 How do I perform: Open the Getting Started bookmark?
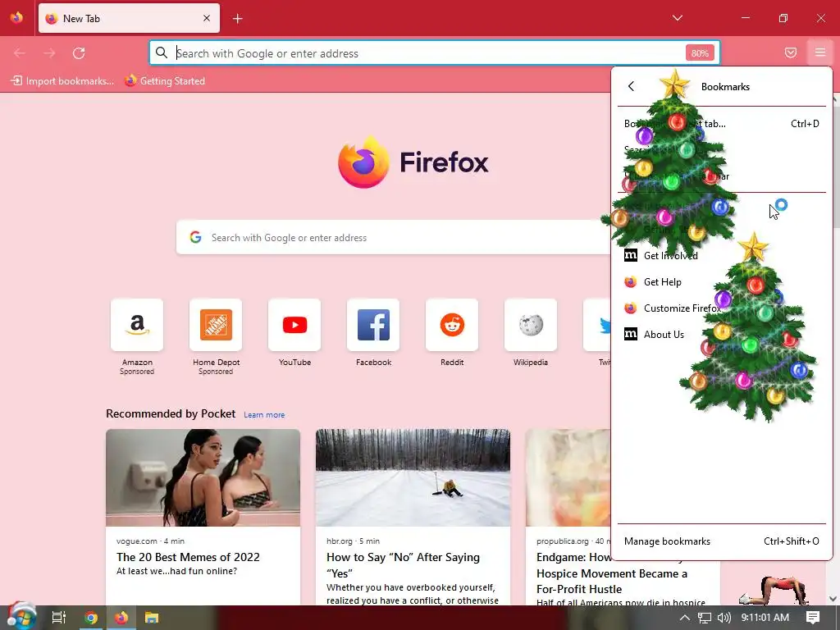[165, 81]
